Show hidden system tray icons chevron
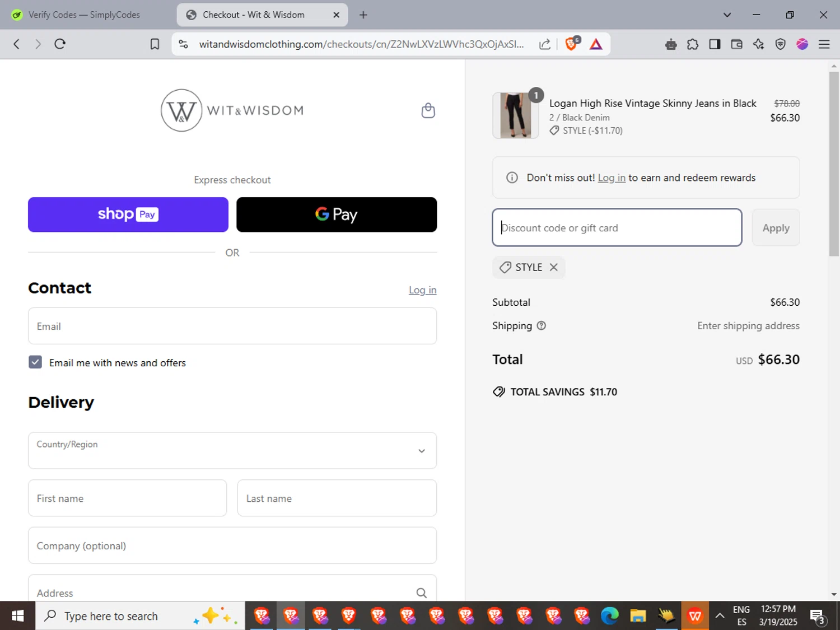 (720, 616)
